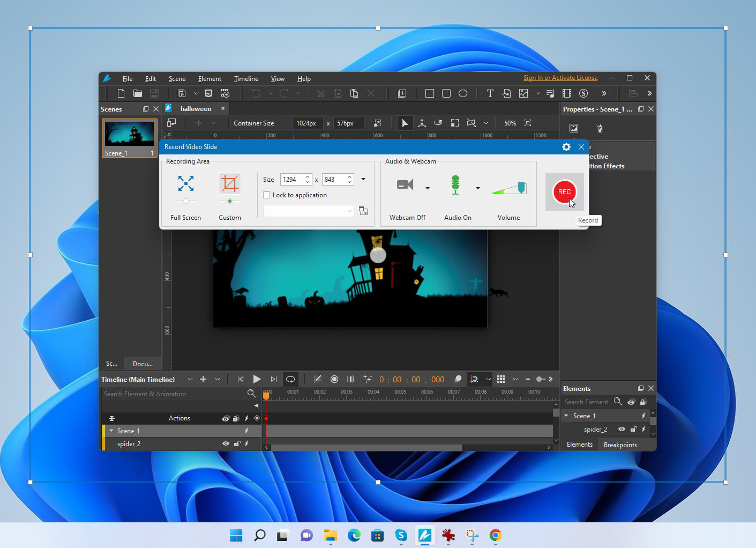Image resolution: width=756 pixels, height=548 pixels.
Task: Play the timeline animation
Action: click(x=257, y=379)
